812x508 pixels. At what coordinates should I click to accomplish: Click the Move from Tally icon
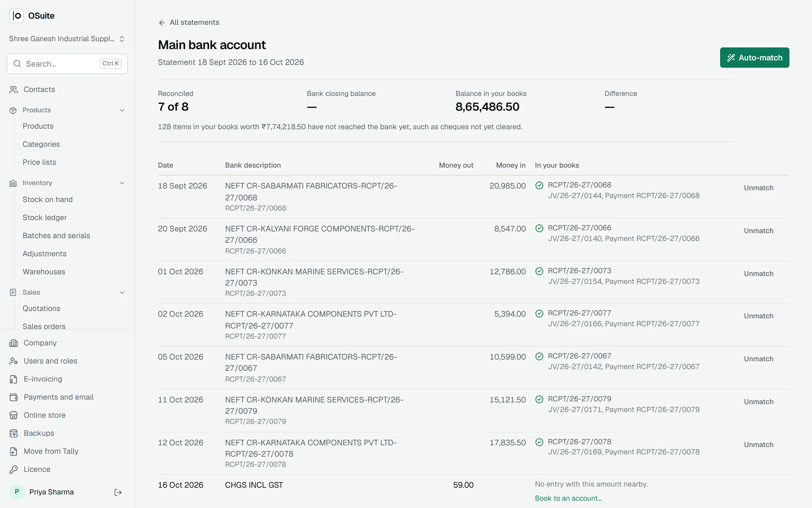[x=14, y=452]
